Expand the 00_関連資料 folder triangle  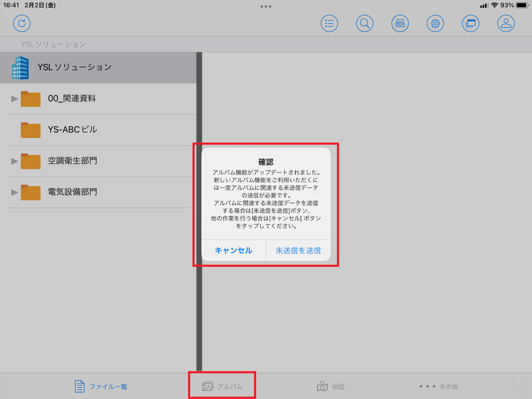click(15, 99)
